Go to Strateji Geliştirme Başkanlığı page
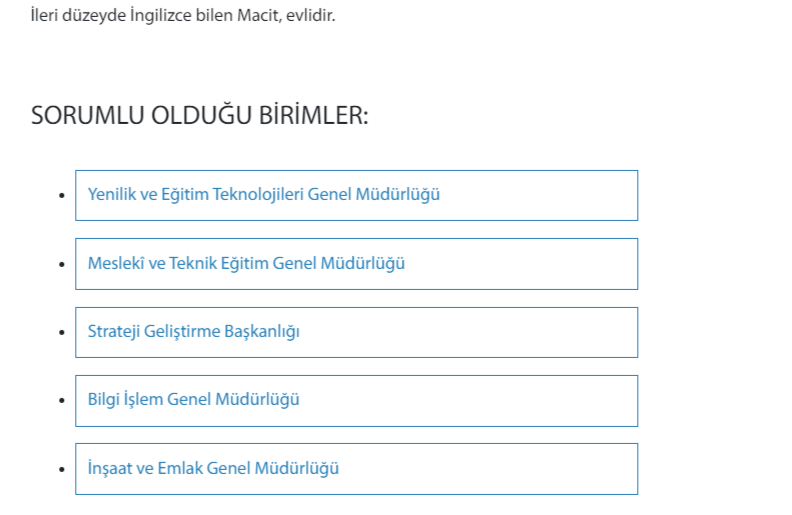792x515 pixels. (194, 332)
